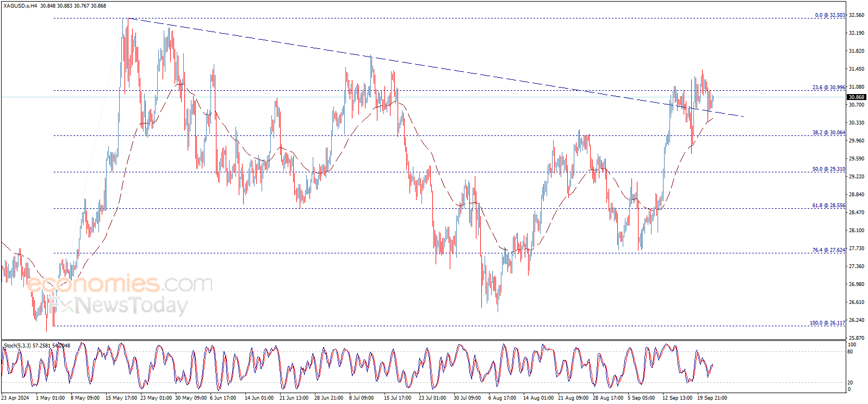Click the economies.com watermark logo
The height and width of the screenshot is (404, 868).
pos(120,284)
